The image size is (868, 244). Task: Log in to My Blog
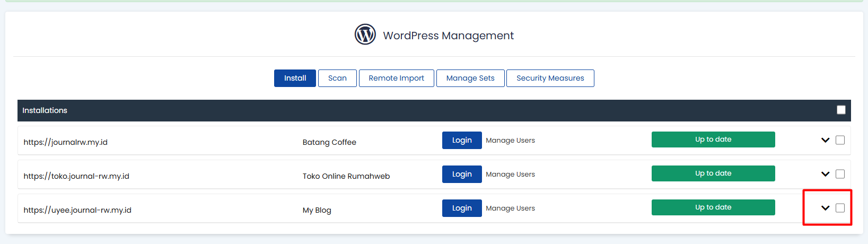coord(461,208)
